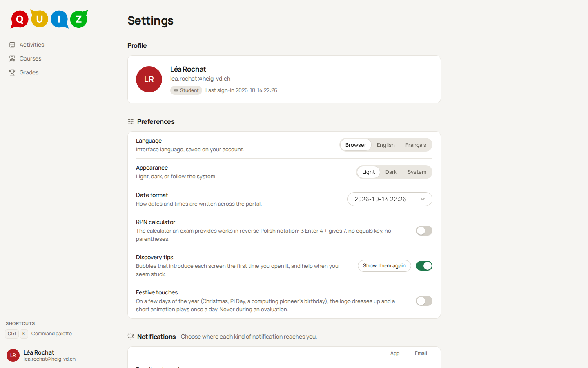Viewport: 588px width, 368px height.
Task: Choose Dark appearance
Action: (x=391, y=172)
